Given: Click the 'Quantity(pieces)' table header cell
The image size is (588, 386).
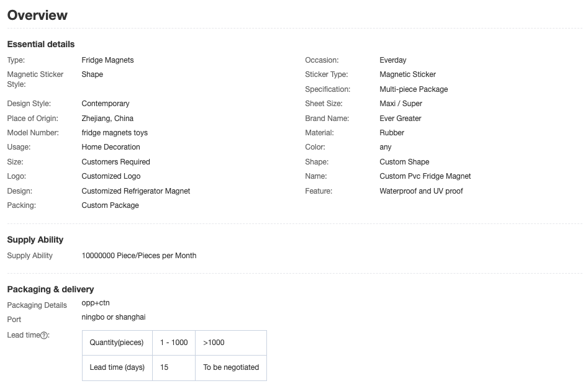Looking at the screenshot, I should (117, 343).
